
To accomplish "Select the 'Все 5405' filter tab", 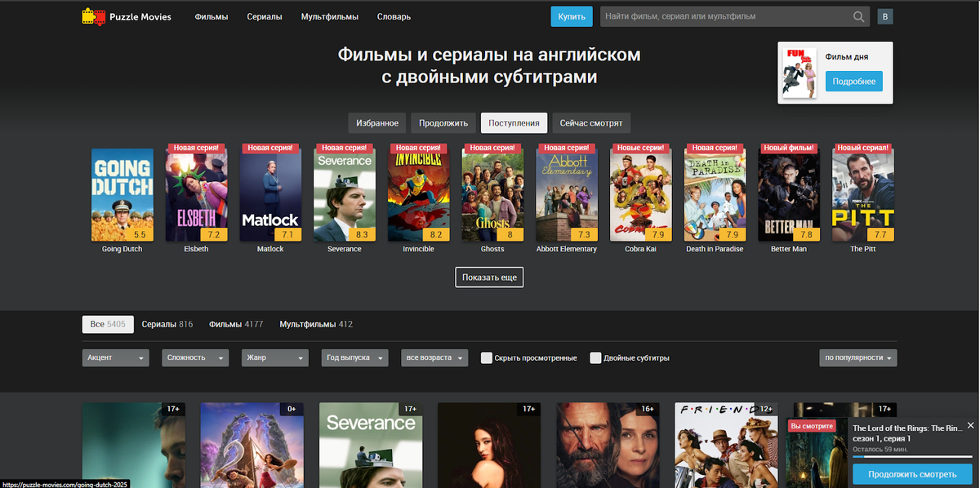I will [108, 324].
